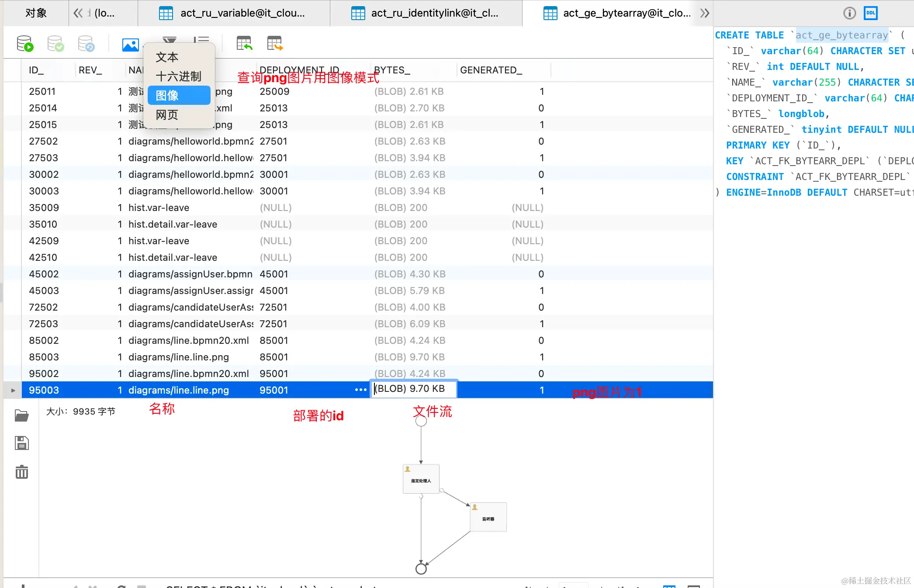Click the trash icon to clear BLOB
Viewport: 914px width, 588px height.
pyautogui.click(x=21, y=472)
